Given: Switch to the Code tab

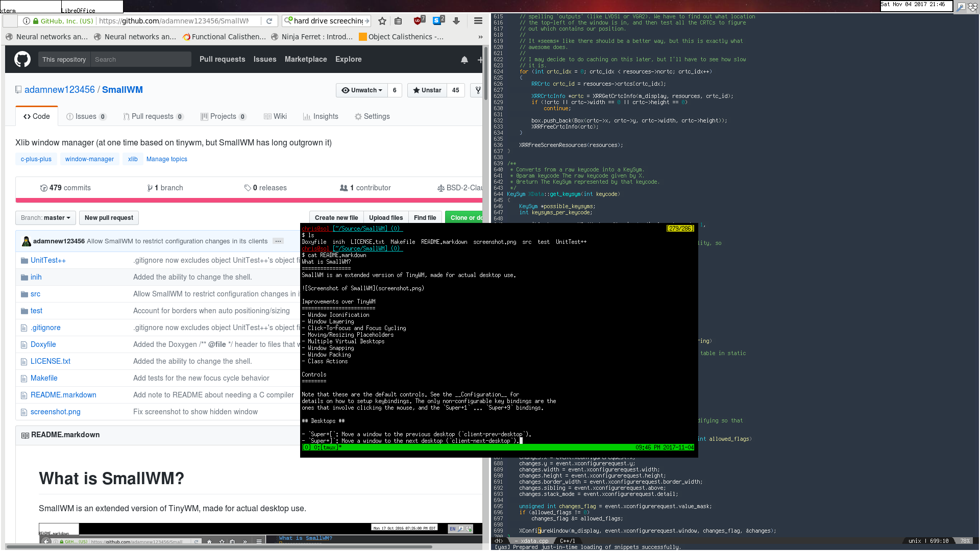Looking at the screenshot, I should (x=37, y=116).
